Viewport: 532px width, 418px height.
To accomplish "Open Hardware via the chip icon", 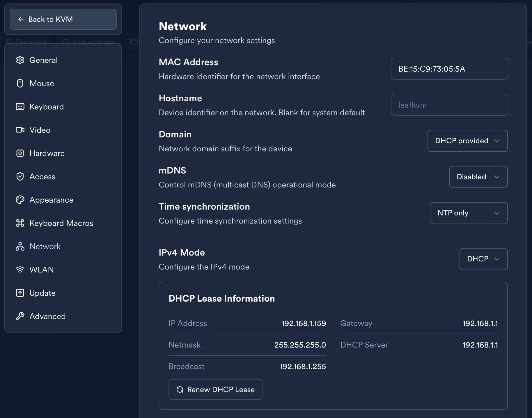I will tap(20, 153).
